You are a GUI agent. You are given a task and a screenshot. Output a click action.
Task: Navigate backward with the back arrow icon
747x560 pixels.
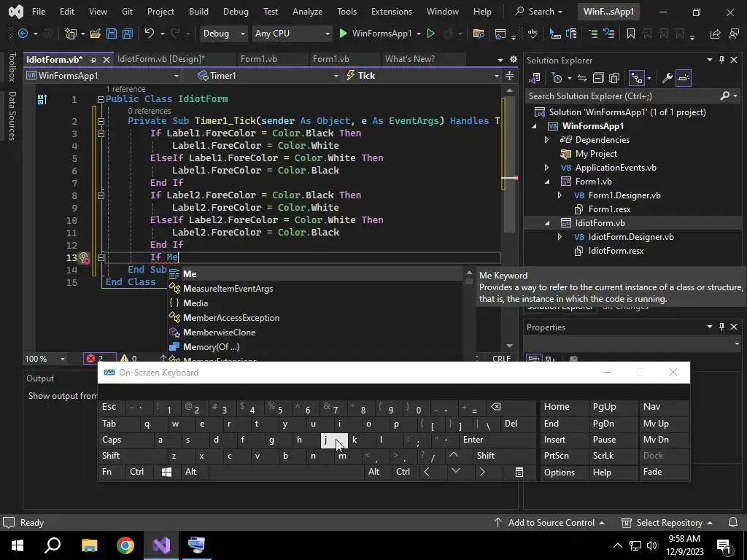click(23, 34)
